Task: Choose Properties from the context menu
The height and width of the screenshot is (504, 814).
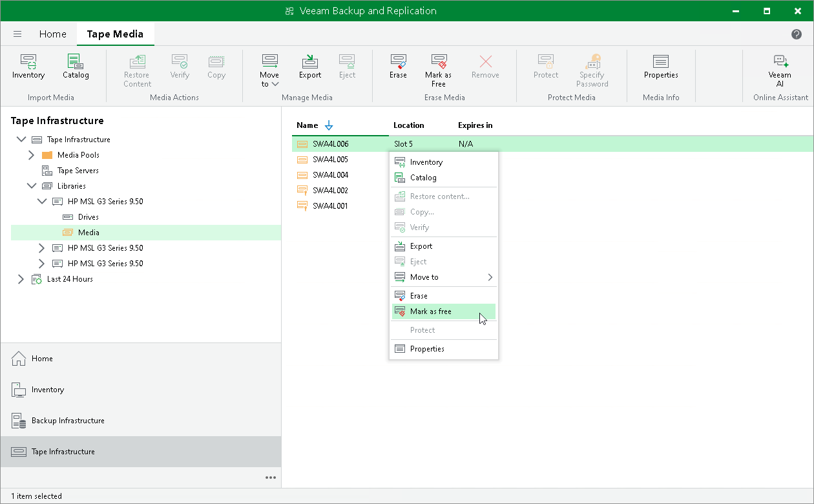Action: (x=444, y=349)
